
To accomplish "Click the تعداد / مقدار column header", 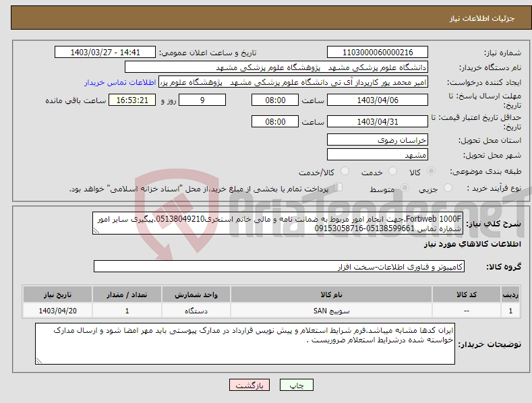I will click(127, 294).
